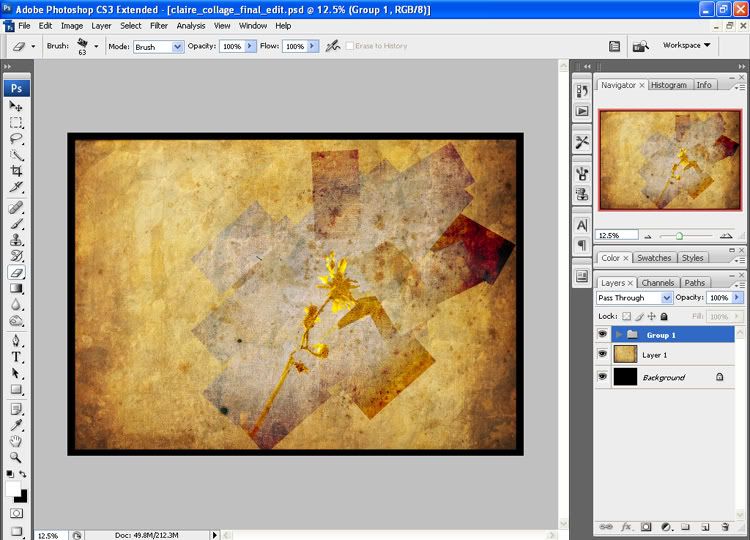This screenshot has width=750, height=540.
Task: Select the Notes tool
Action: [16, 409]
